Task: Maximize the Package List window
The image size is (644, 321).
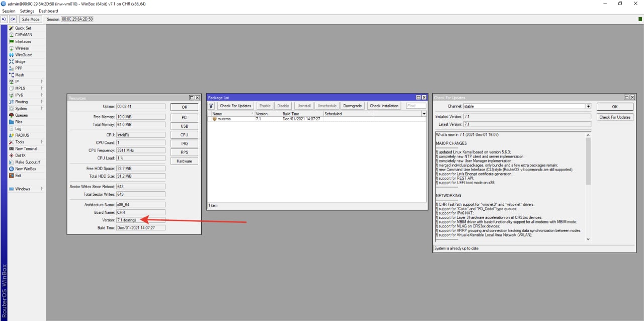Action: (418, 98)
